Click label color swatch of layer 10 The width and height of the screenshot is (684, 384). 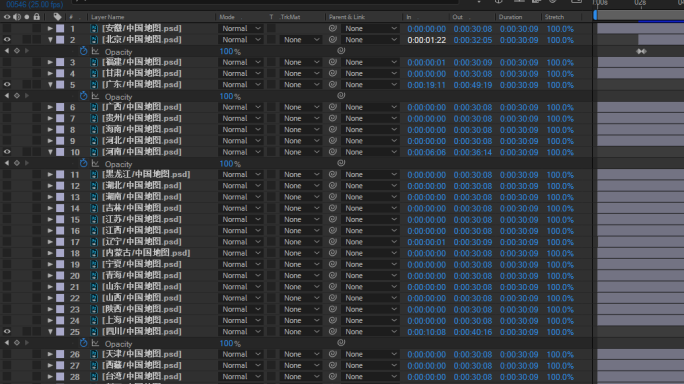coord(60,152)
